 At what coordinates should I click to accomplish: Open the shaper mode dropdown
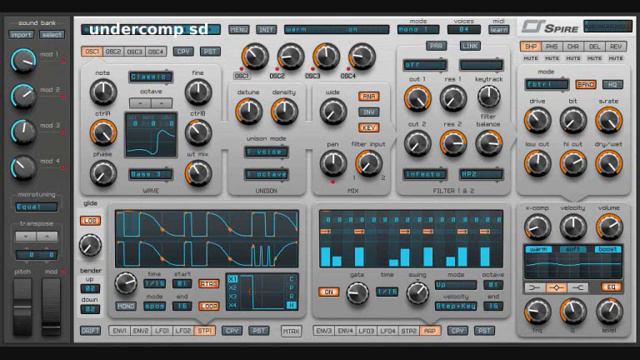pyautogui.click(x=547, y=84)
